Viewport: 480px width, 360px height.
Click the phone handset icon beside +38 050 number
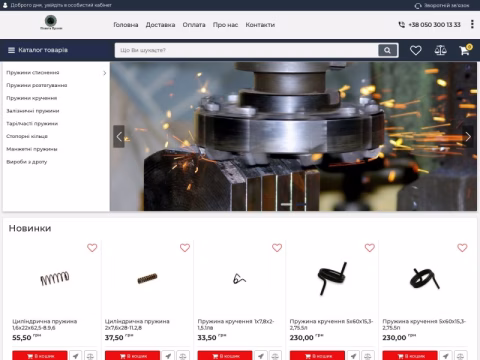coord(402,25)
